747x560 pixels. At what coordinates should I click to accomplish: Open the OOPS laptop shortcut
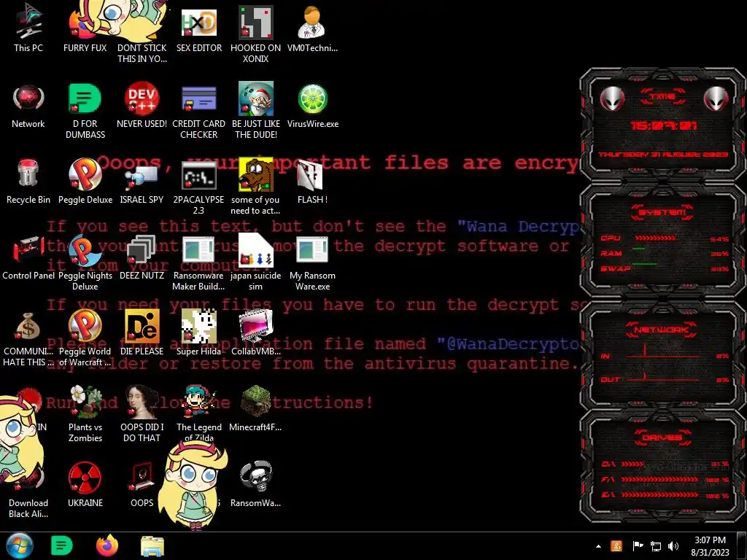[142, 485]
